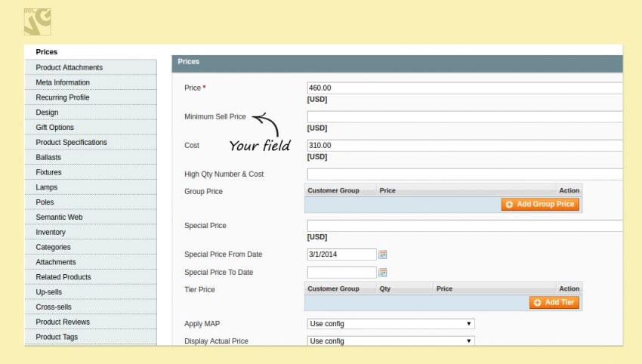Focus the High Qty Number & Cost field

click(465, 174)
